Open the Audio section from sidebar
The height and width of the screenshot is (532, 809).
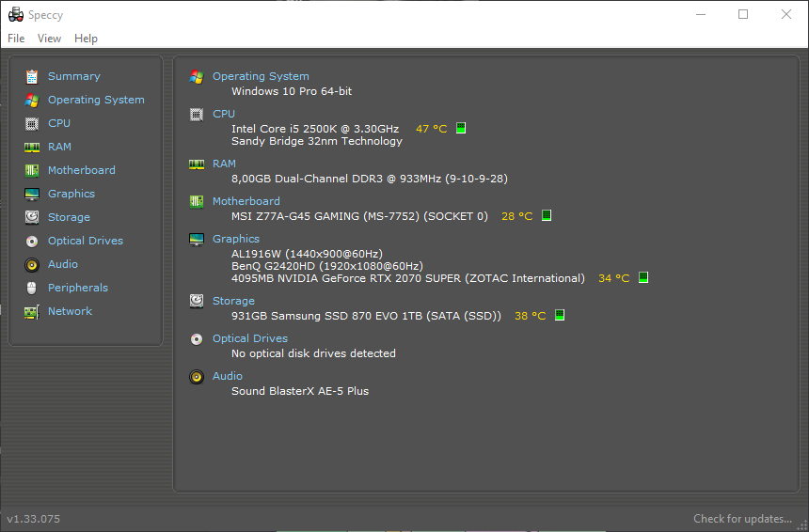pos(63,264)
